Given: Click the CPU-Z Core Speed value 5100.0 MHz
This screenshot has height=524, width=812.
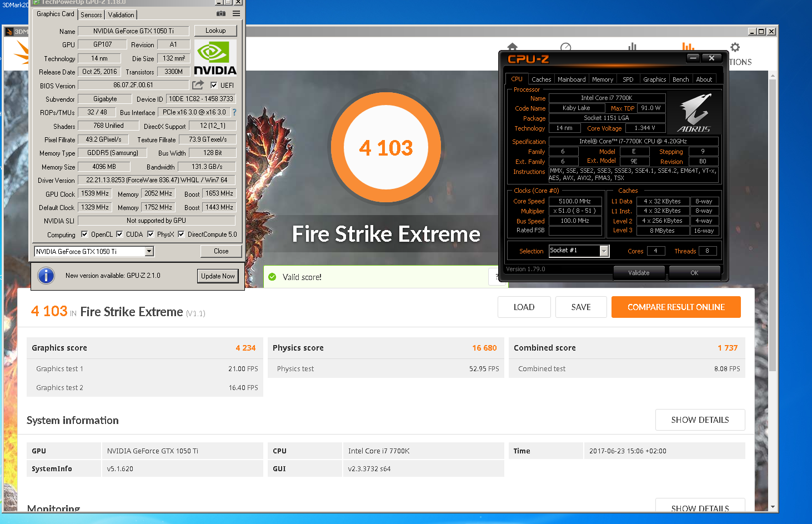Looking at the screenshot, I should [575, 201].
